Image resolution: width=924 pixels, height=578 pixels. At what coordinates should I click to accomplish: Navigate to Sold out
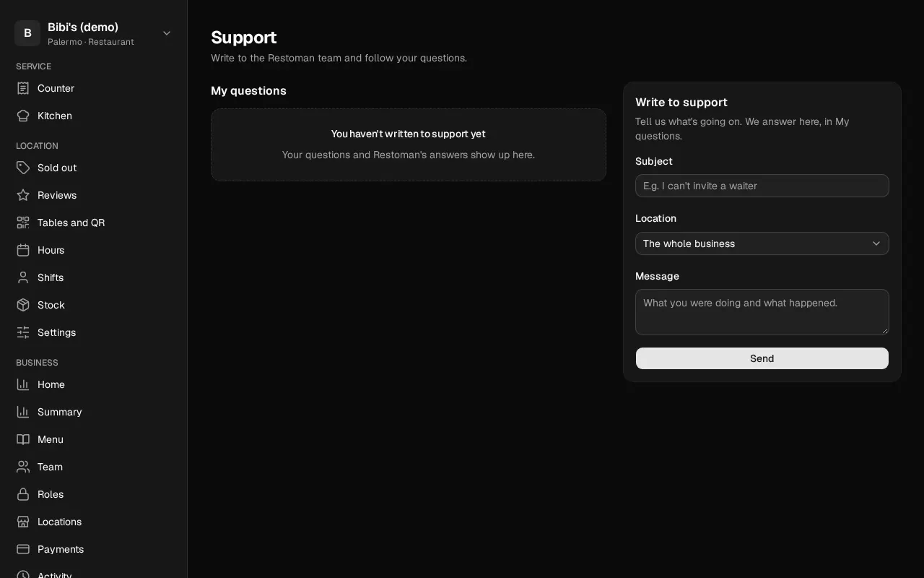[x=94, y=168]
